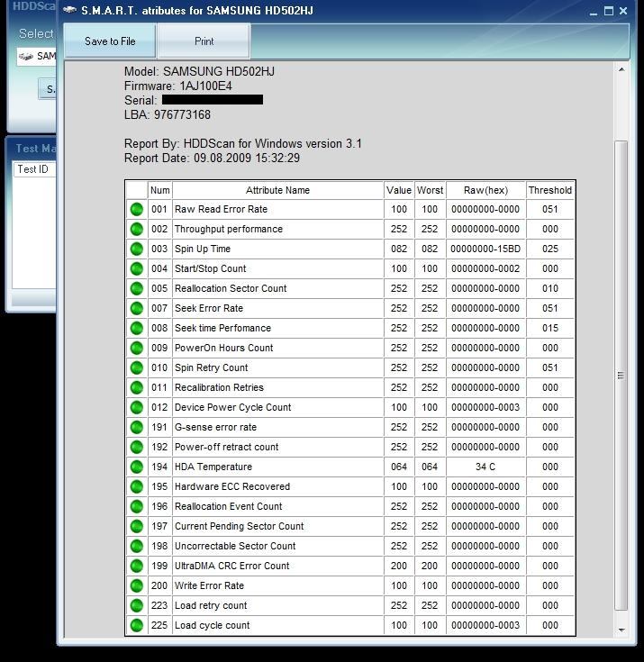The image size is (644, 662).
Task: Click value '200' of UltraDMA CRC Error Count
Action: click(x=399, y=567)
